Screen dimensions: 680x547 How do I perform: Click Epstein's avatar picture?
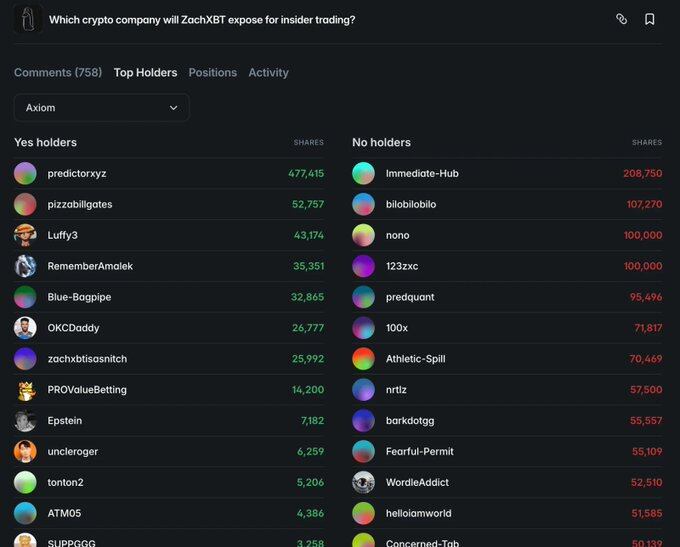25,421
